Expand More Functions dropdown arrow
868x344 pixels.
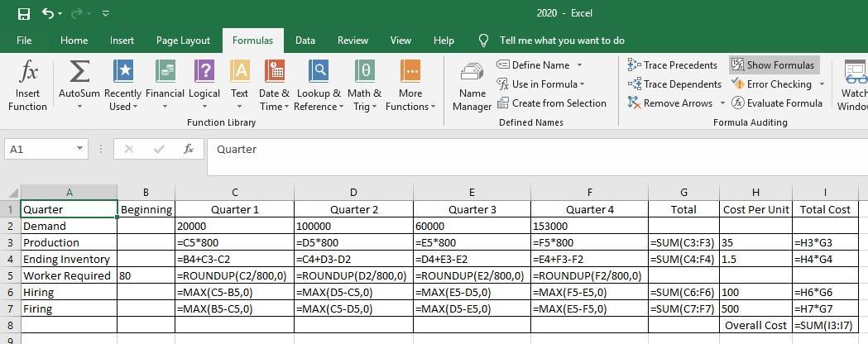tap(433, 107)
